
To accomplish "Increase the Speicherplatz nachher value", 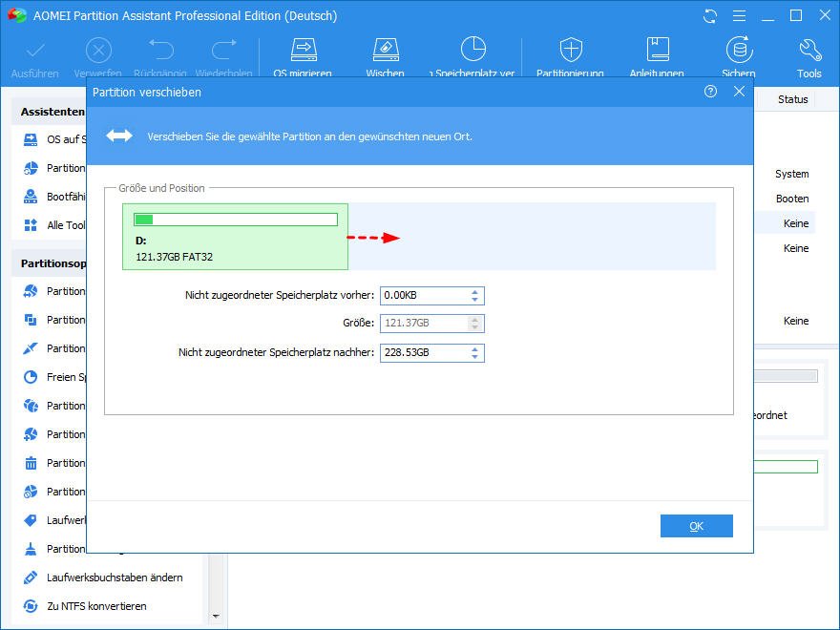I will coord(474,349).
